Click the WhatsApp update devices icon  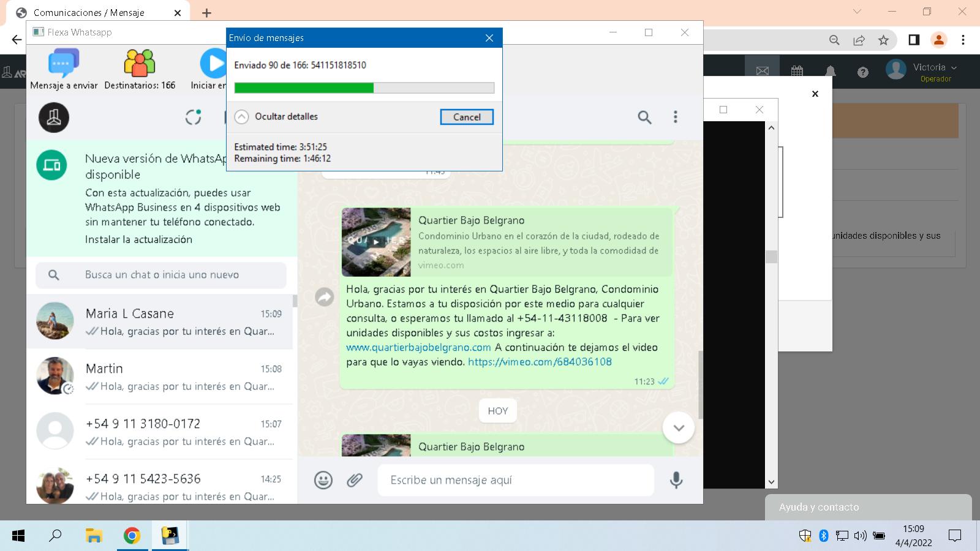(51, 165)
